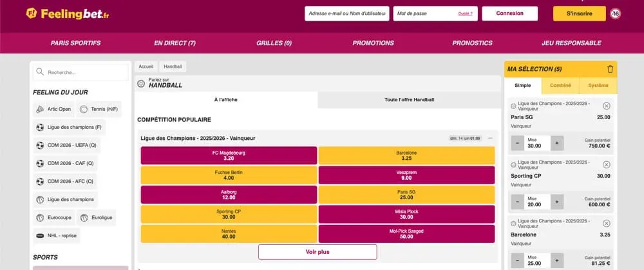644x270 pixels.
Task: Go to the Handball breadcrumb
Action: tap(173, 66)
